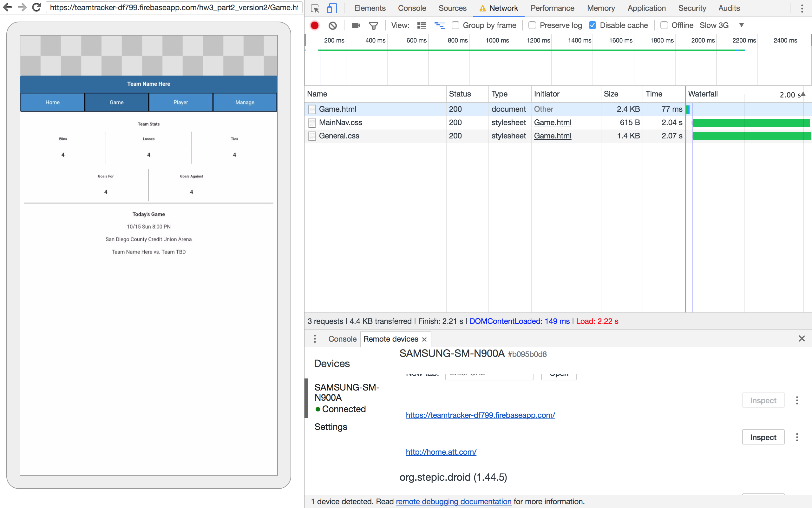Clear the network log
Image resolution: width=812 pixels, height=508 pixels.
click(332, 25)
